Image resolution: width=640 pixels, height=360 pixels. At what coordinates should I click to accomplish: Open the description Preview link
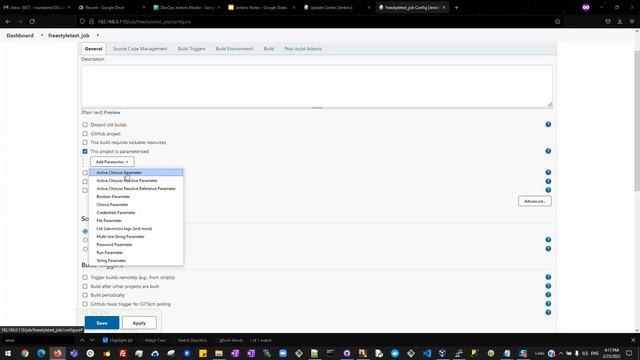coord(112,112)
